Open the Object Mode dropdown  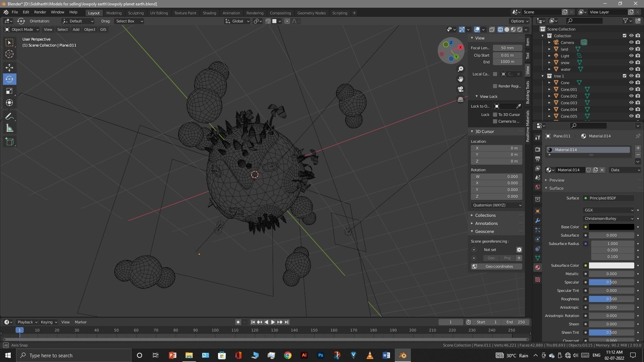tap(21, 29)
